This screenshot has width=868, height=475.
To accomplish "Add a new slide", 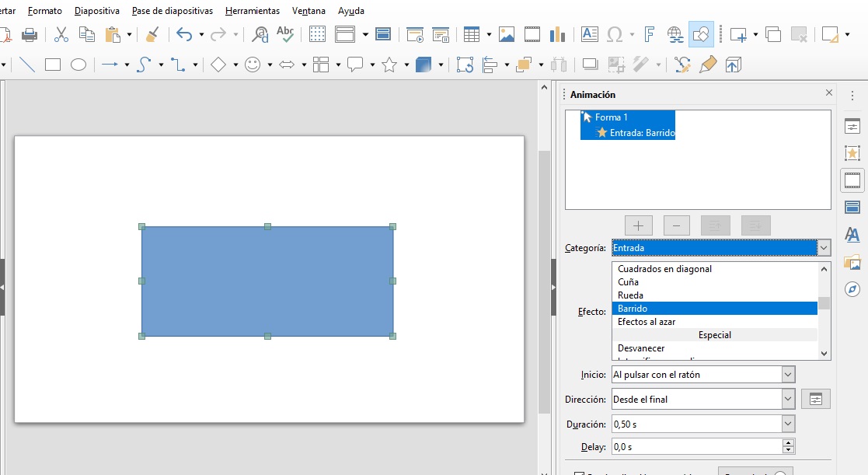I will tap(738, 35).
